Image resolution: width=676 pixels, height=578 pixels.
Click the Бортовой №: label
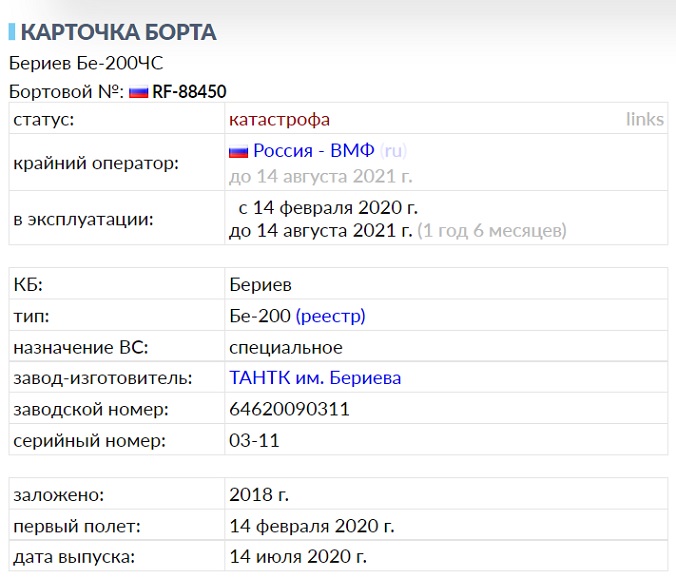pos(67,92)
